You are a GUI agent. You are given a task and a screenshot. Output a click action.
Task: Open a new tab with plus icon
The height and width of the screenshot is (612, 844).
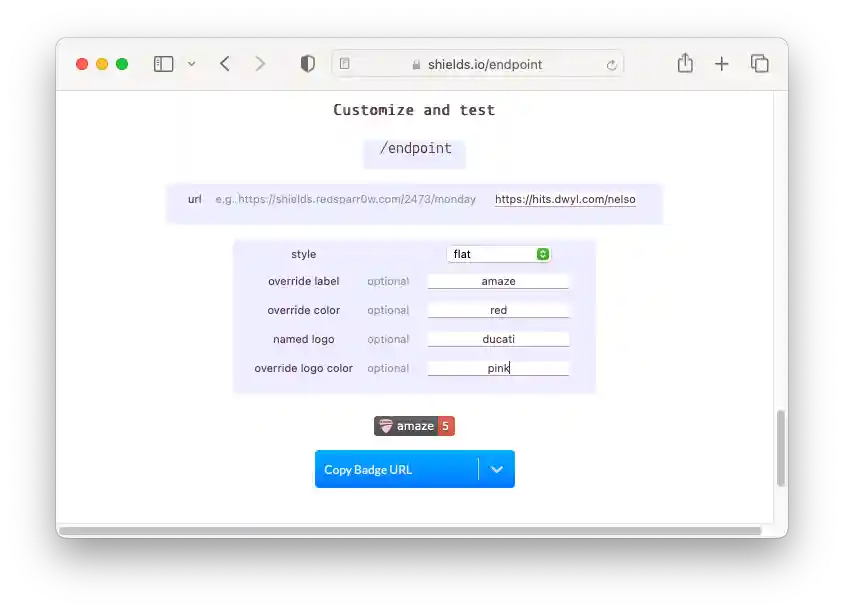721,64
